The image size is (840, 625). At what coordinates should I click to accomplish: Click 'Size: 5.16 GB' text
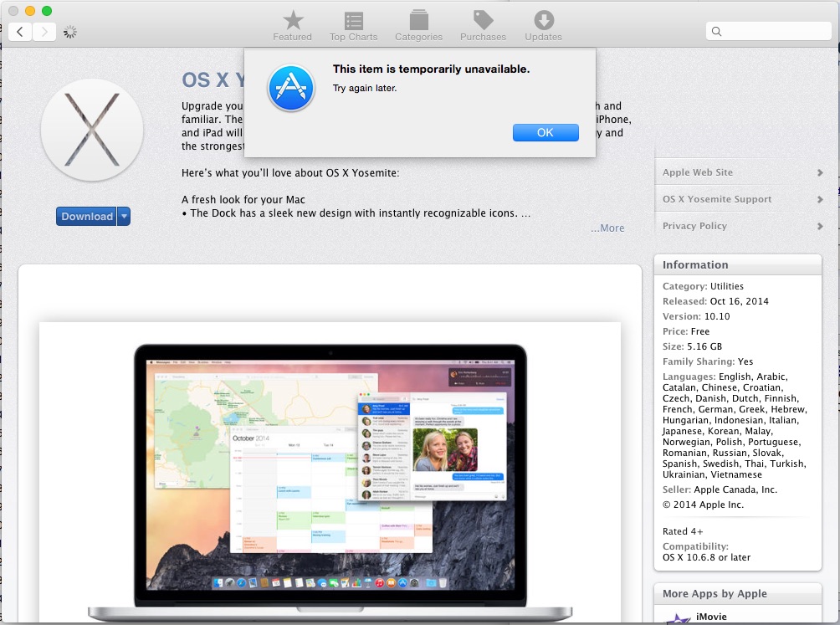692,346
